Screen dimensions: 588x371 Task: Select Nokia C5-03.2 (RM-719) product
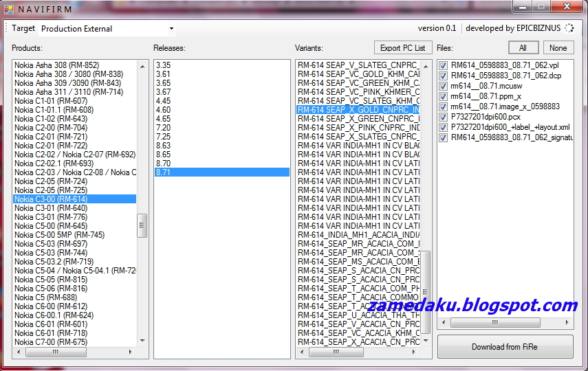pyautogui.click(x=75, y=262)
